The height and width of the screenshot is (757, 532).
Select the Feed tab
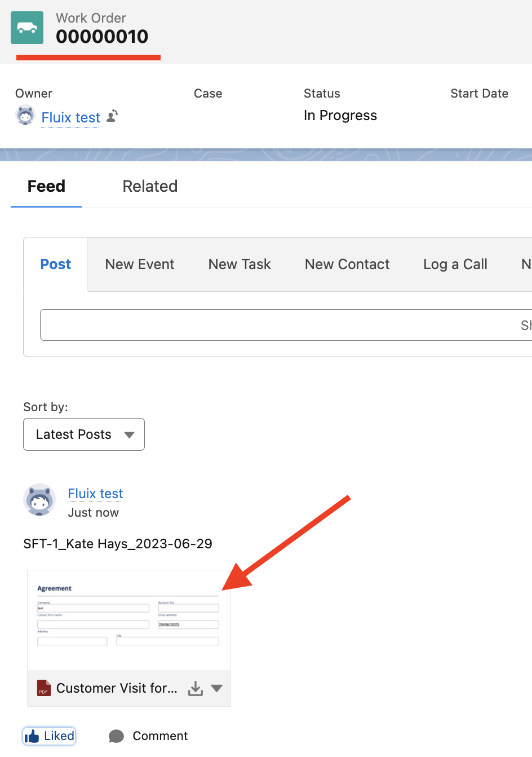coord(46,186)
